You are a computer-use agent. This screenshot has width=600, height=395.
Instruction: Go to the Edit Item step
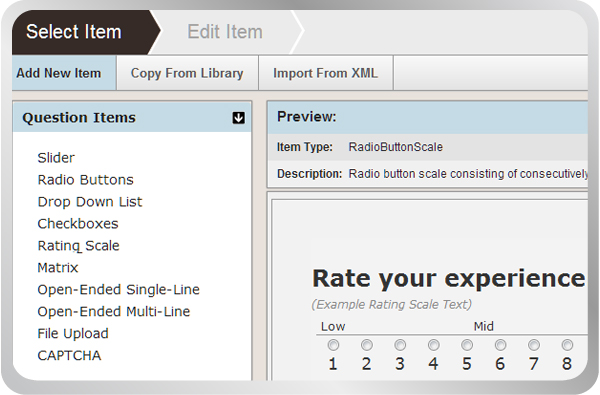point(225,32)
